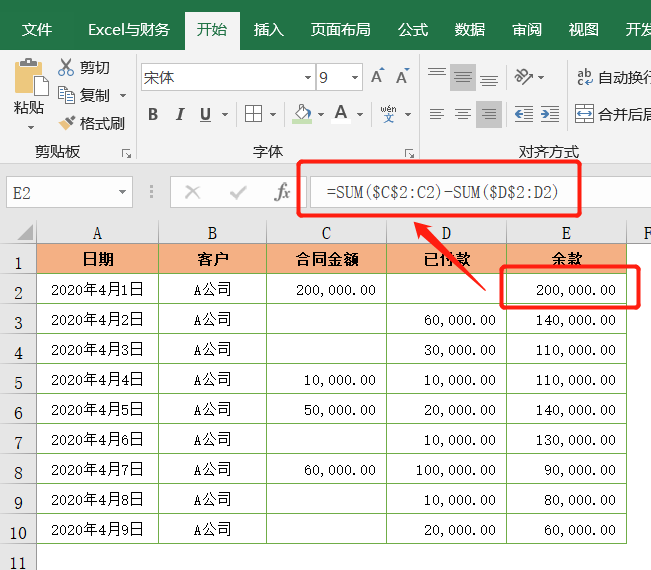Select cell 2020年4月5日
This screenshot has width=651, height=570.
tap(97, 409)
